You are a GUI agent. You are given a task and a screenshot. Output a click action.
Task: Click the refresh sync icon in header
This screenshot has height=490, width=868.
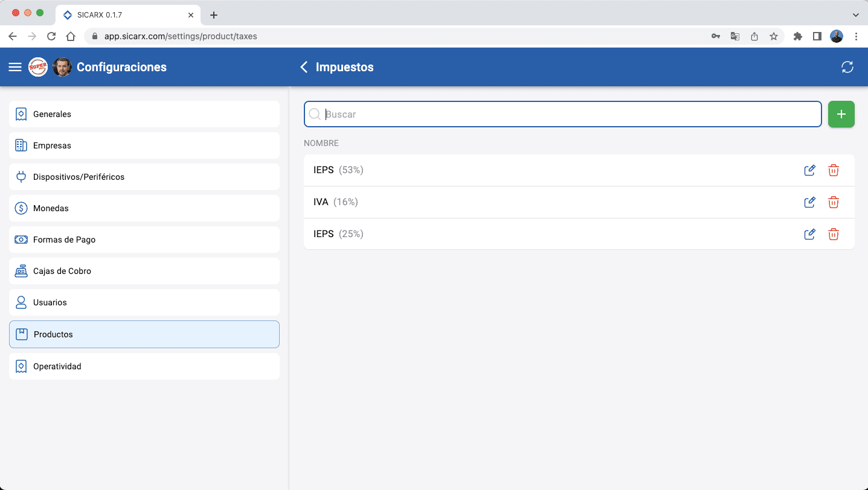[x=847, y=67]
